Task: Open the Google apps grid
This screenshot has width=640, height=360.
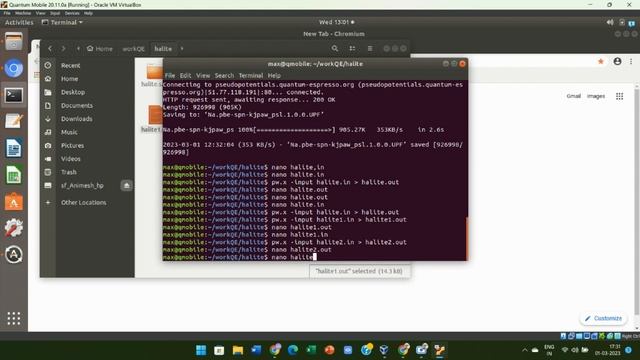Action: tap(619, 96)
